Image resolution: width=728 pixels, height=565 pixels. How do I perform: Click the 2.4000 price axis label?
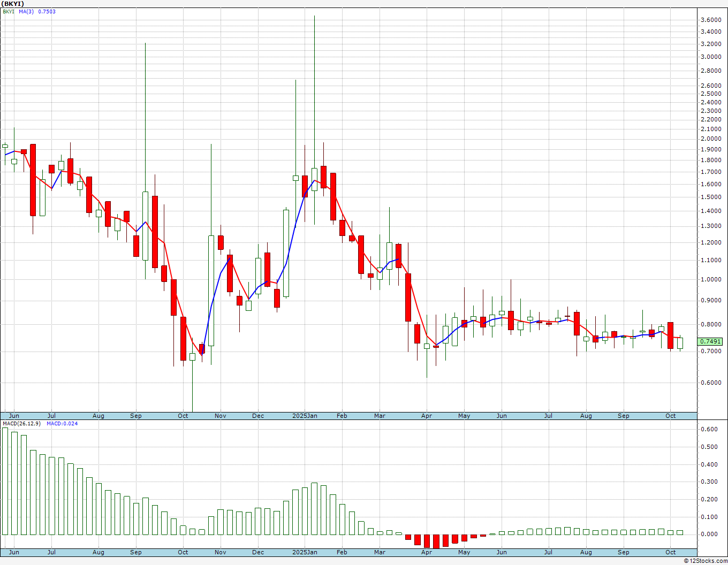click(x=710, y=102)
